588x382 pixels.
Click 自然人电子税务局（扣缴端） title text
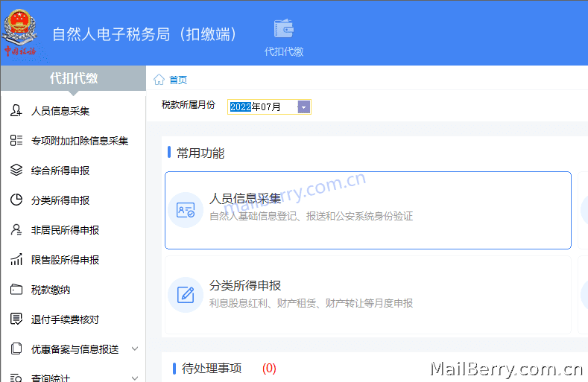pyautogui.click(x=145, y=34)
